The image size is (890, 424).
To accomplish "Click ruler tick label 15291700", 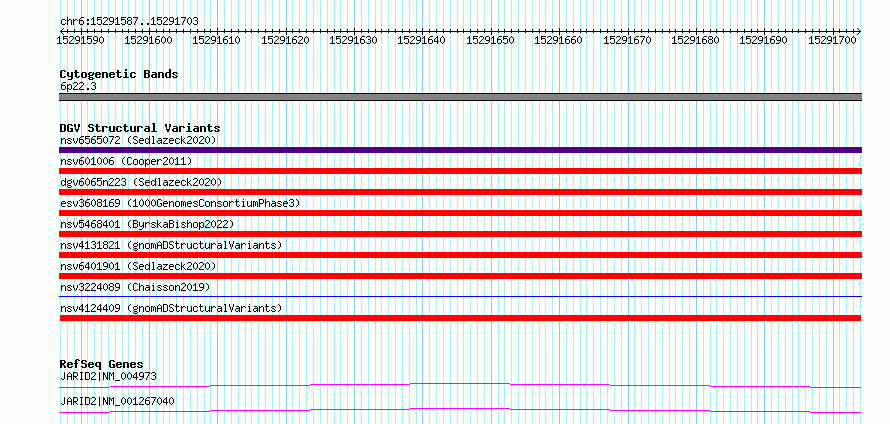I will point(832,40).
